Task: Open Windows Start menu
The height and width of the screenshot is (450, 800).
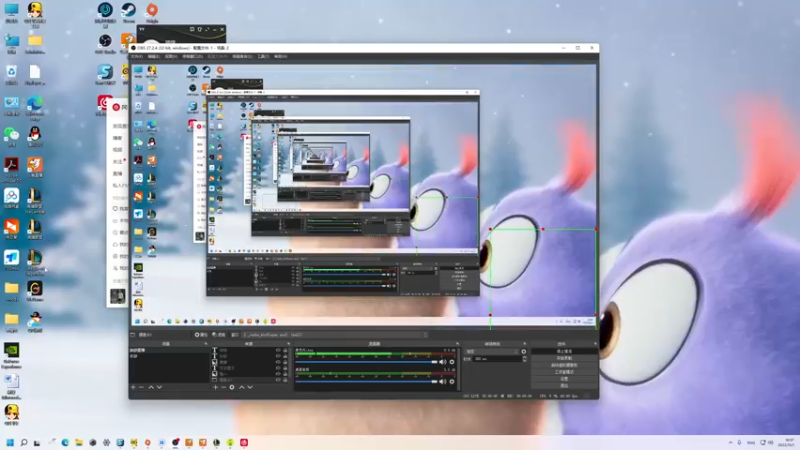Action: (10, 442)
